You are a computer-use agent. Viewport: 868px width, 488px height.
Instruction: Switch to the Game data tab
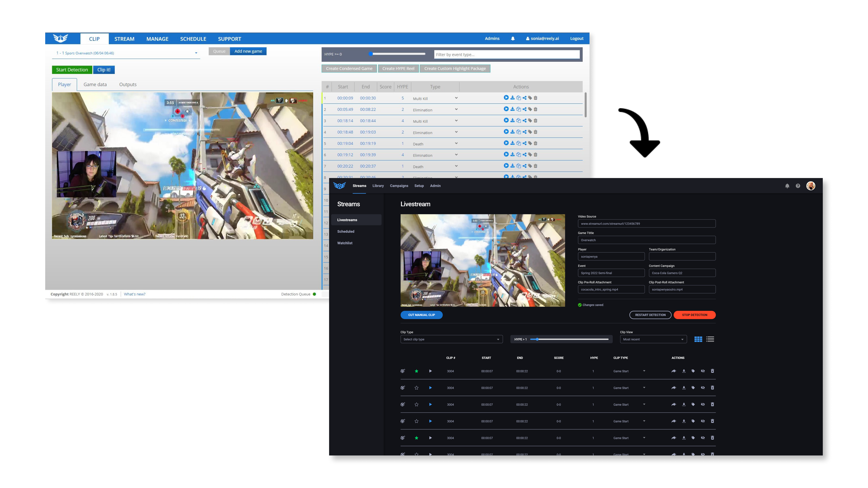pyautogui.click(x=95, y=84)
